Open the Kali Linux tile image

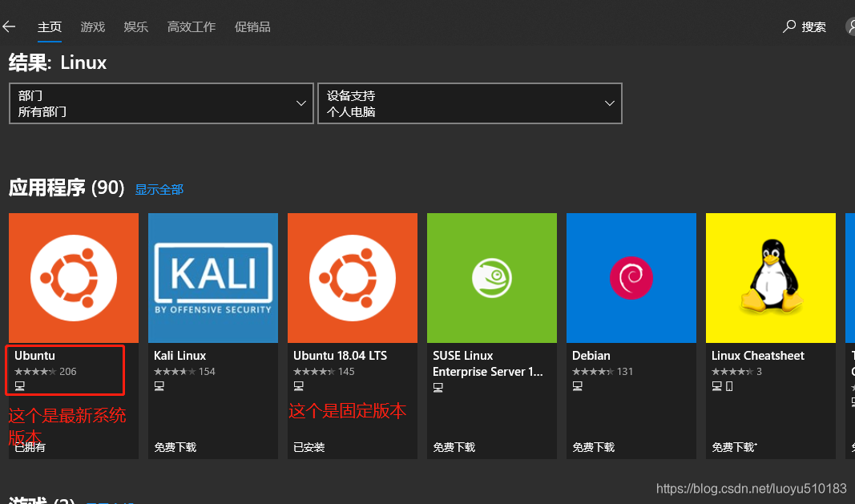coord(213,277)
